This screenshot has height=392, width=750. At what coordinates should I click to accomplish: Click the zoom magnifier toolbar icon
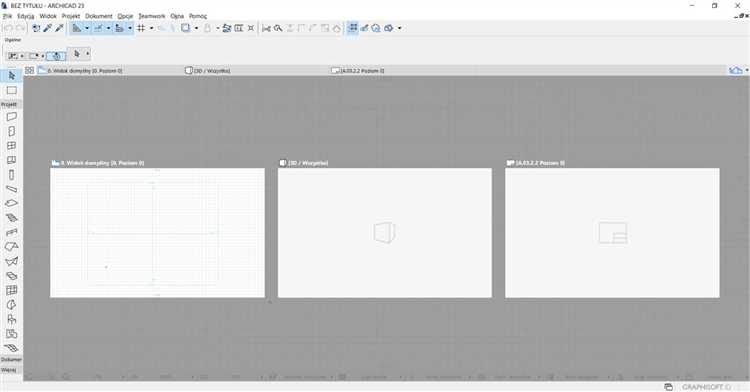coord(278,28)
